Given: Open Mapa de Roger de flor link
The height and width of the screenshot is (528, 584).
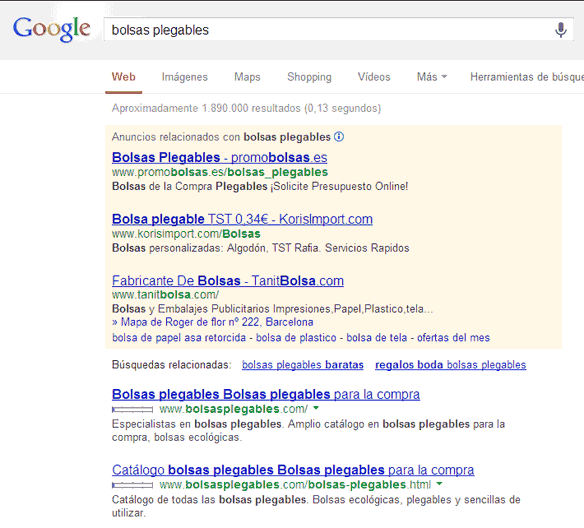Looking at the screenshot, I should pos(213,322).
